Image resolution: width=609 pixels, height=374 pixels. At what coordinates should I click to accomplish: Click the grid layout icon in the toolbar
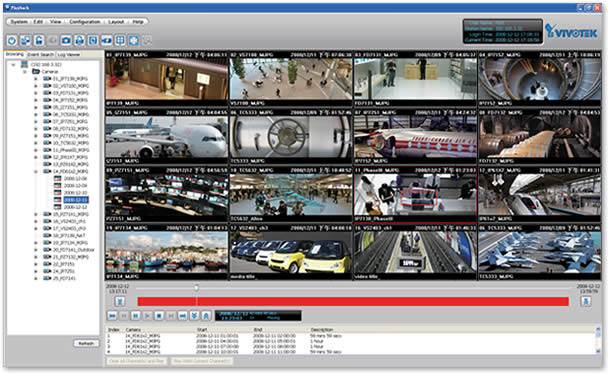coord(120,40)
